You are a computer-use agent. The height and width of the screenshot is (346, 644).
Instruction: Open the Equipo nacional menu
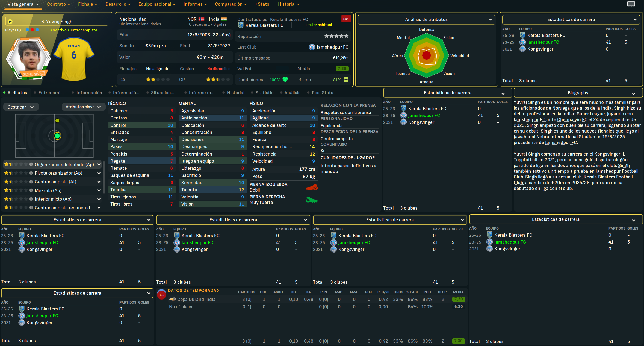pos(157,4)
